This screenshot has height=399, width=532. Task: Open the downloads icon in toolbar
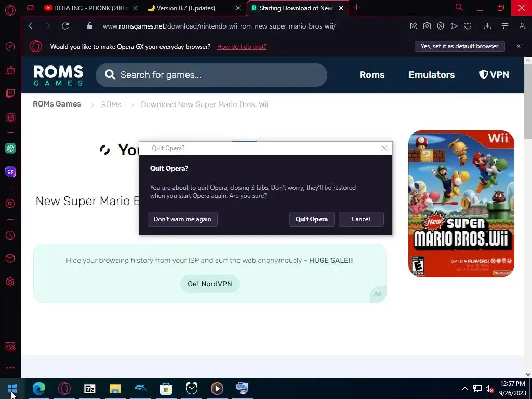click(487, 26)
